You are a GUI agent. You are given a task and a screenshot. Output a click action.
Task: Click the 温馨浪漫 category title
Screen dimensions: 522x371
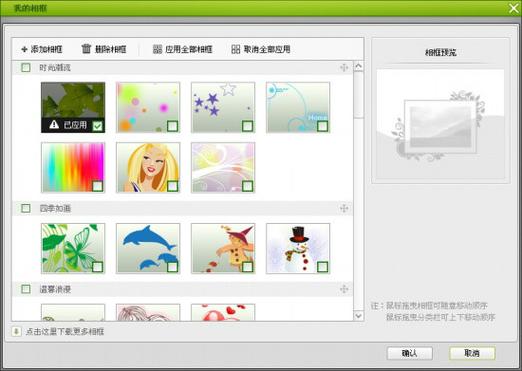[x=55, y=289]
